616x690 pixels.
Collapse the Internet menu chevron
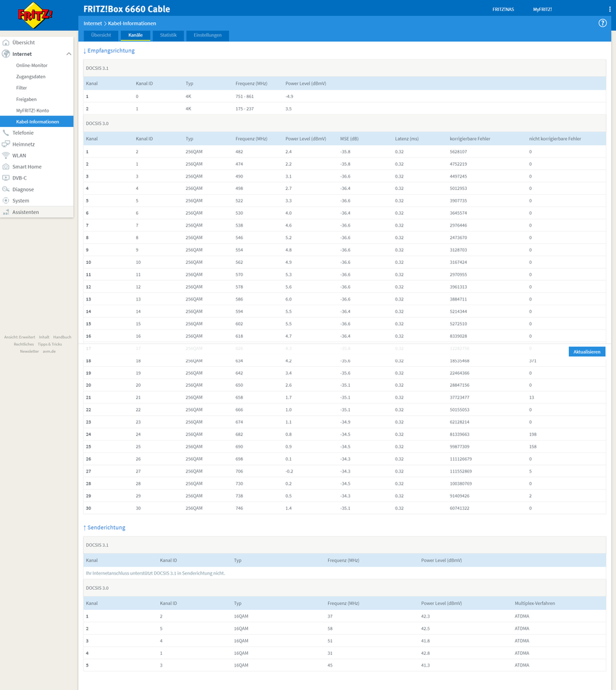coord(68,54)
